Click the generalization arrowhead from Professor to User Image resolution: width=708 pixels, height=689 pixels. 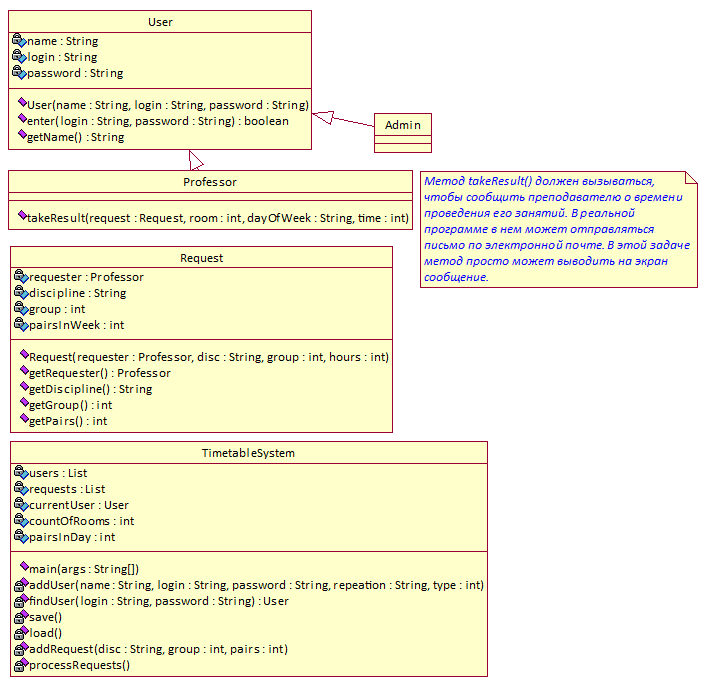(x=196, y=160)
